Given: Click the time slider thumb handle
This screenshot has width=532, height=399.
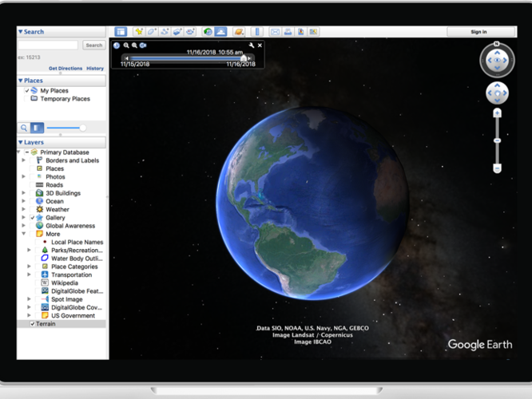Looking at the screenshot, I should 244,58.
